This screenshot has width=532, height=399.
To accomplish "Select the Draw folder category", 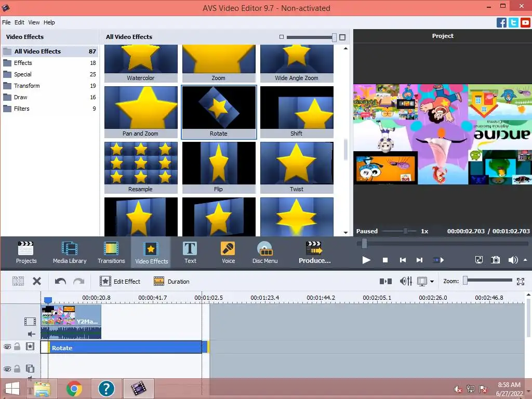I will pyautogui.click(x=50, y=97).
